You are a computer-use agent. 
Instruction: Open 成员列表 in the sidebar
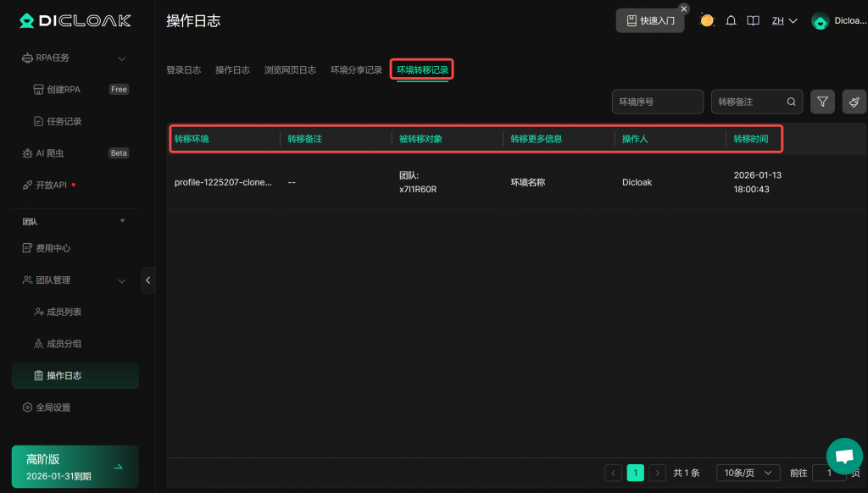click(x=64, y=312)
